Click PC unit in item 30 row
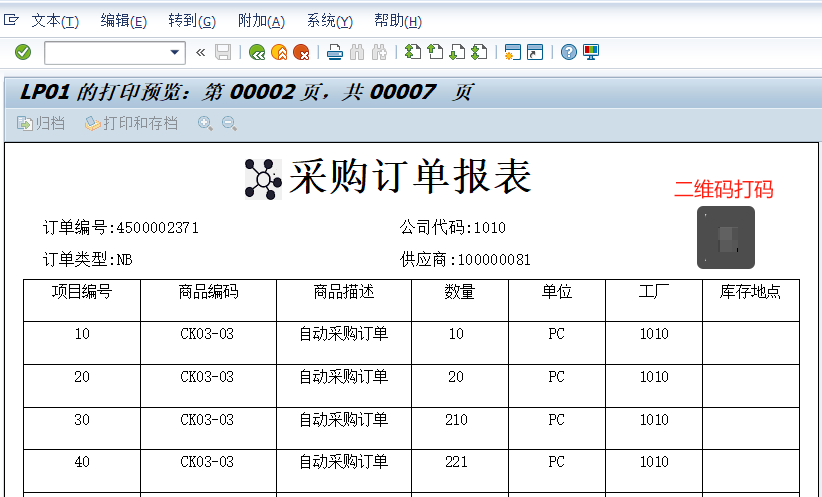This screenshot has height=497, width=822. tap(556, 419)
